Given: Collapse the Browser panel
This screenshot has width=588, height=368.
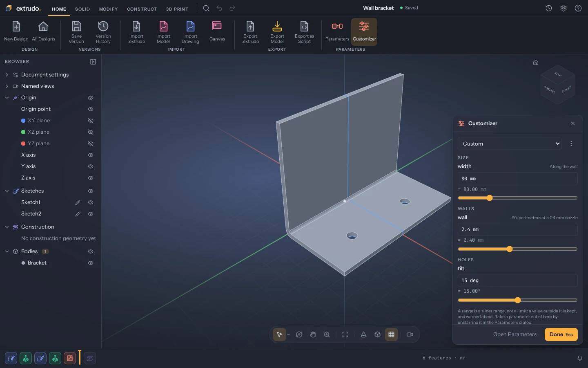Looking at the screenshot, I should 93,62.
